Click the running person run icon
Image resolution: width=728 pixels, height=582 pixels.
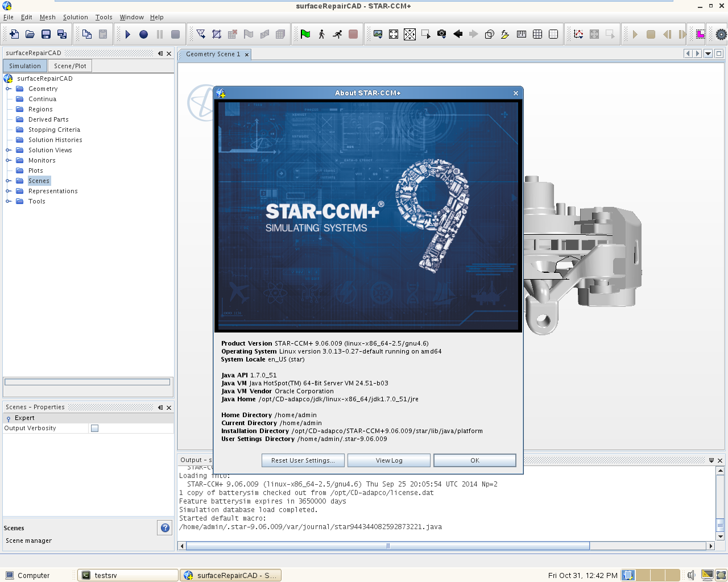337,34
